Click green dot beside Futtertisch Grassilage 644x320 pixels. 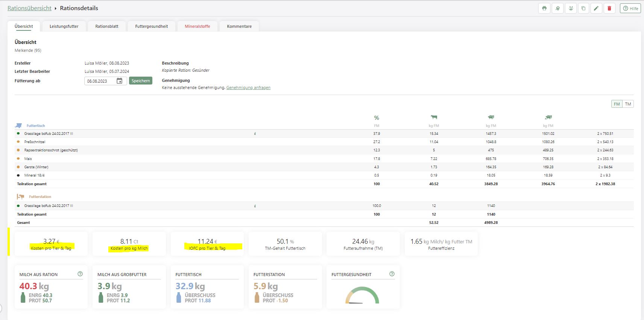tap(18, 133)
